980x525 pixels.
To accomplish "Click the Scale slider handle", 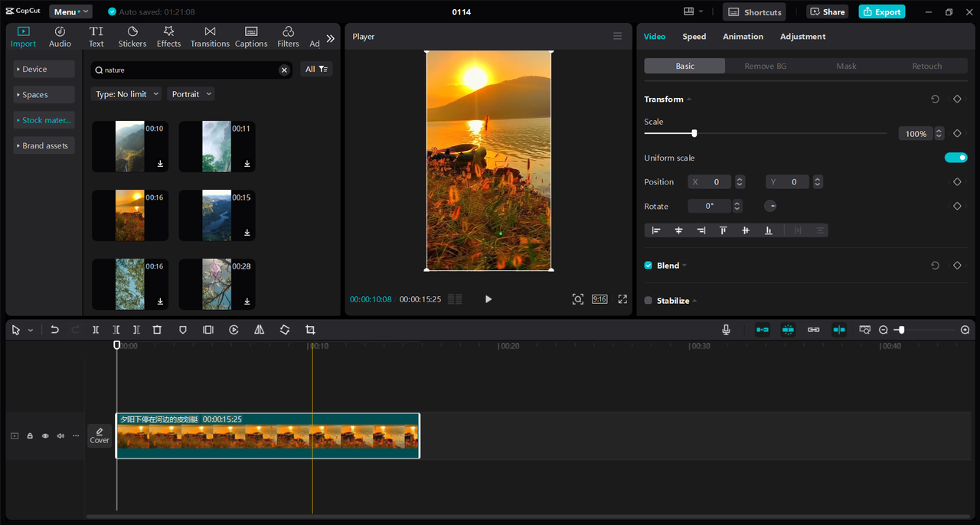I will click(694, 133).
